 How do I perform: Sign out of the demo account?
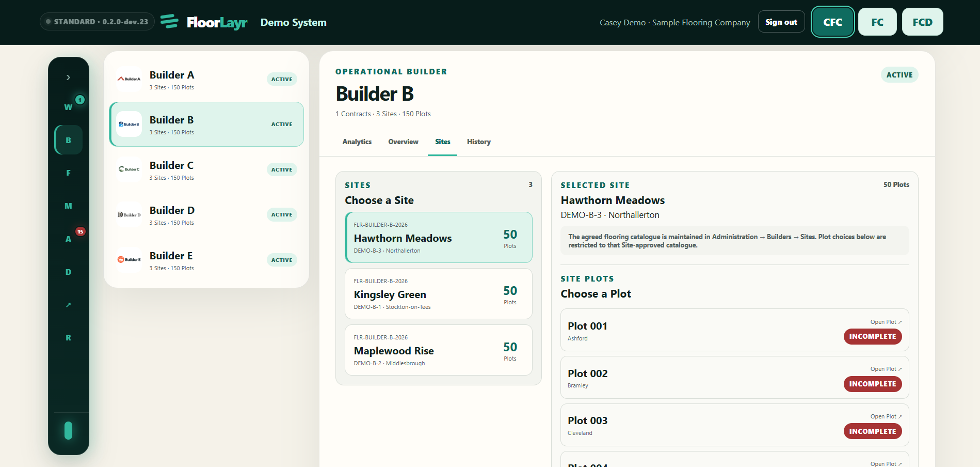[781, 22]
